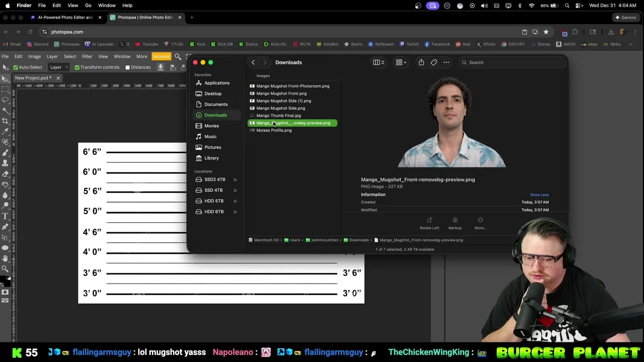The height and width of the screenshot is (362, 644).
Task: Select the Ellipse shape tool
Action: pyautogui.click(x=6, y=248)
